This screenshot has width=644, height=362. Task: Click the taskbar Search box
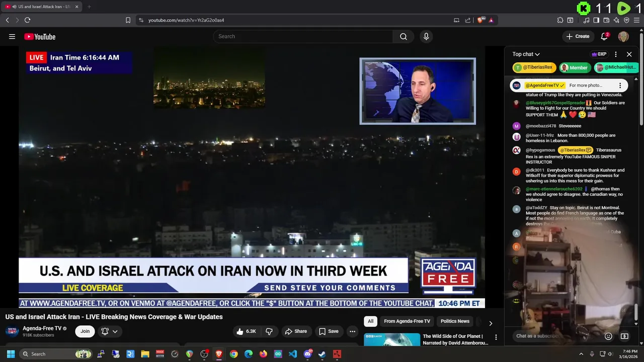tap(56, 354)
